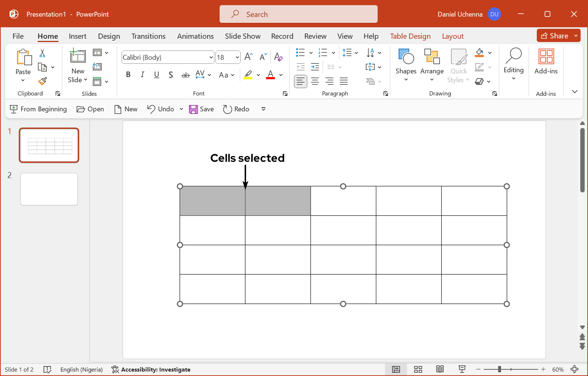Click Increase Font Size icon

tap(248, 57)
